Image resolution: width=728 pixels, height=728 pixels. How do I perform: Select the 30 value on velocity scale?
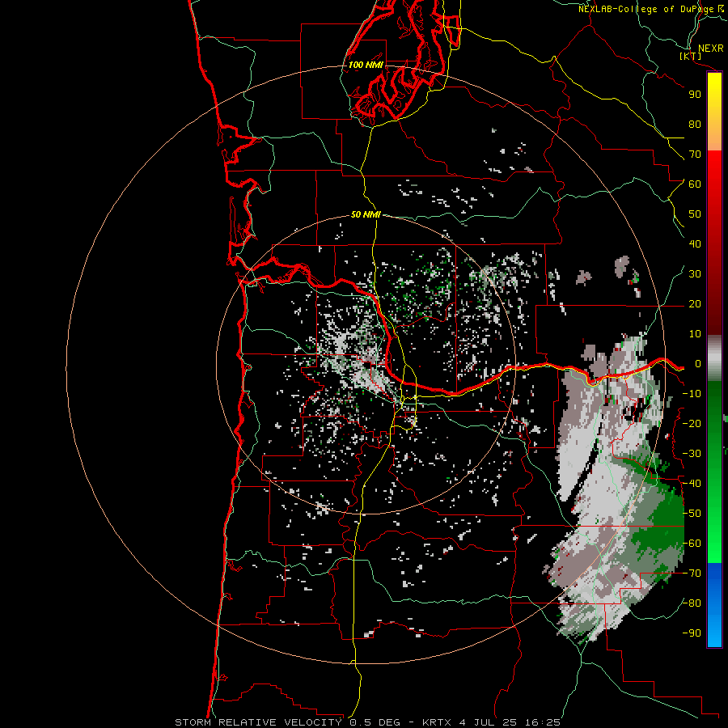(x=695, y=274)
